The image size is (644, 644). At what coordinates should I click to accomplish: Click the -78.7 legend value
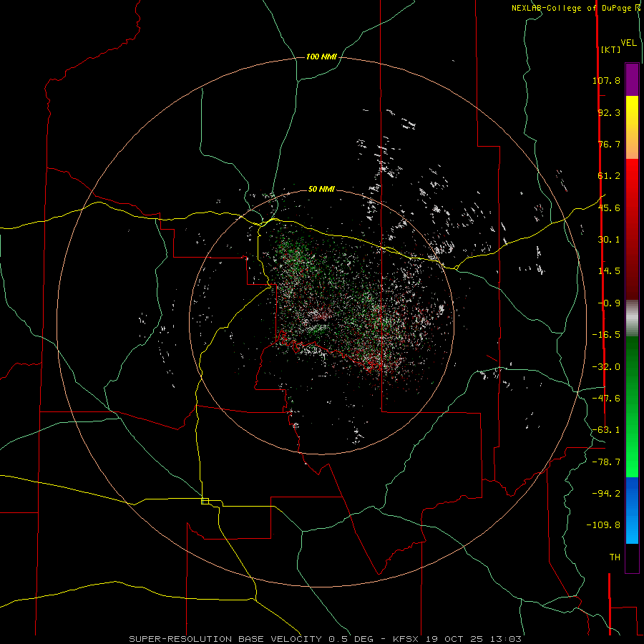(606, 462)
